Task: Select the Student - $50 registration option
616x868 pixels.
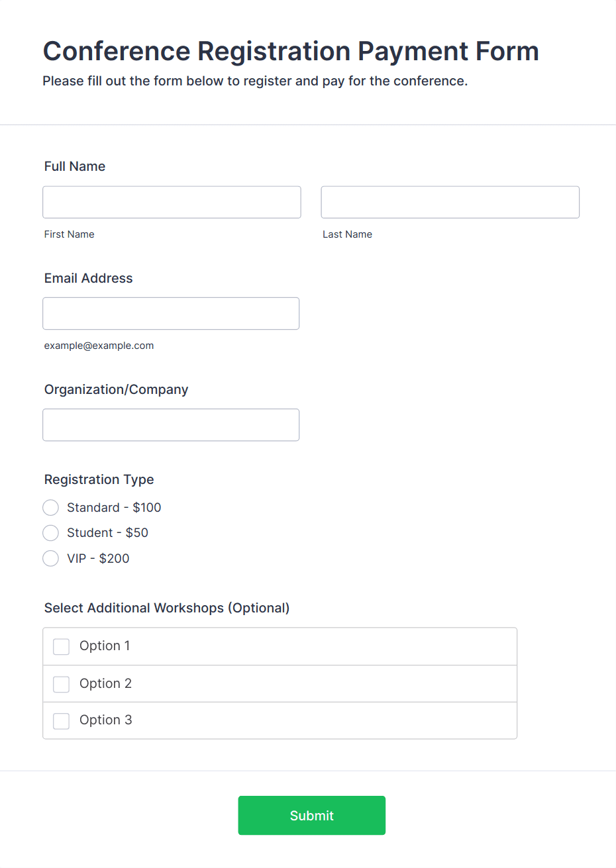Action: tap(51, 533)
